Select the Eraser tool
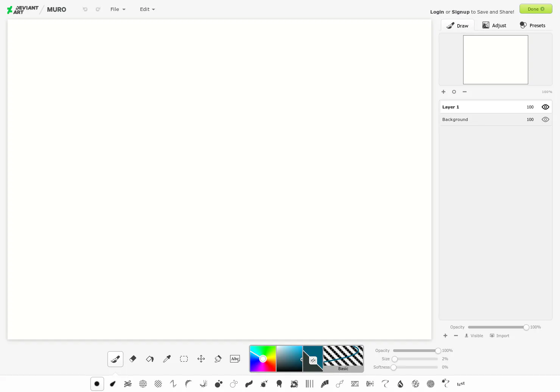The image size is (560, 392). [133, 359]
